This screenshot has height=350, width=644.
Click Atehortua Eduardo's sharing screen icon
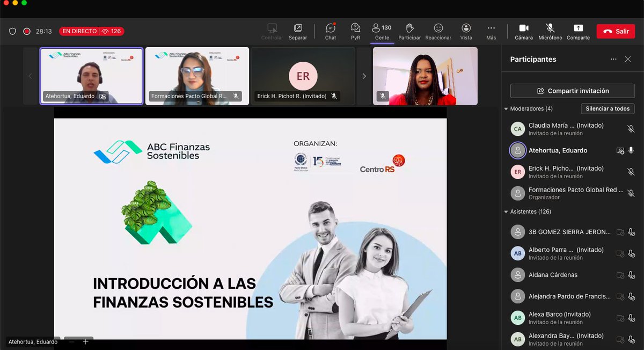point(620,150)
